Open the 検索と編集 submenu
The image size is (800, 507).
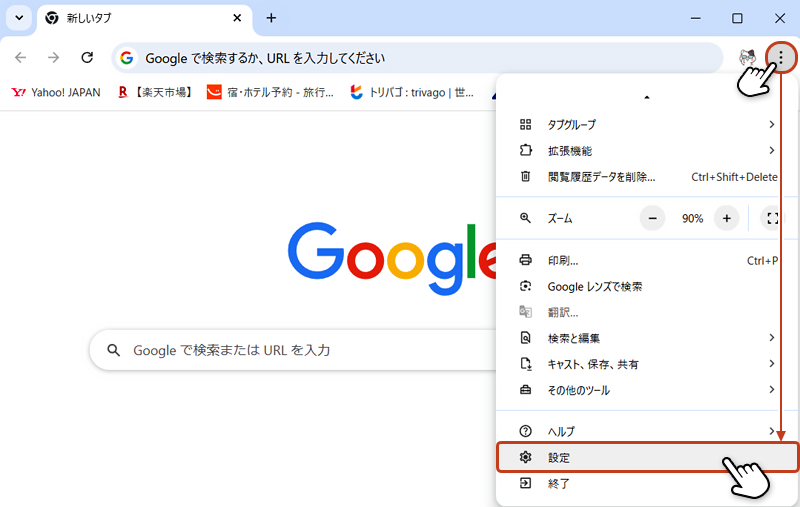click(646, 338)
